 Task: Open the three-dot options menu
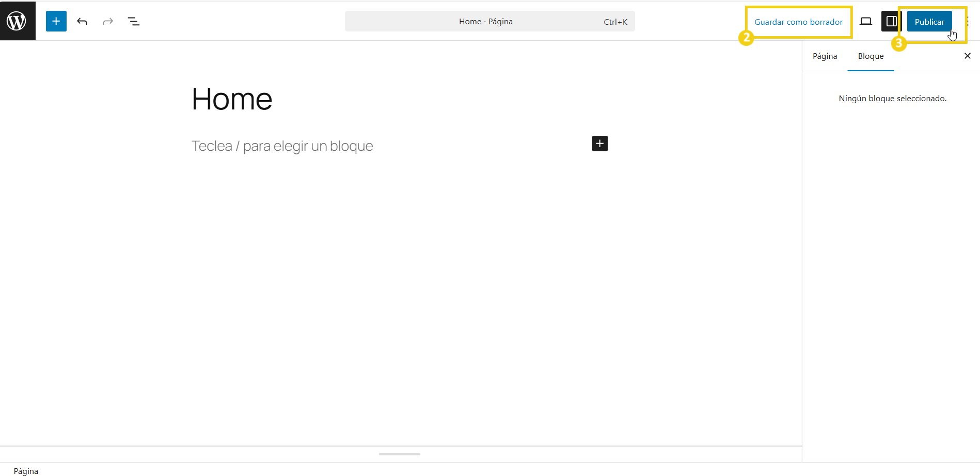pyautogui.click(x=968, y=21)
